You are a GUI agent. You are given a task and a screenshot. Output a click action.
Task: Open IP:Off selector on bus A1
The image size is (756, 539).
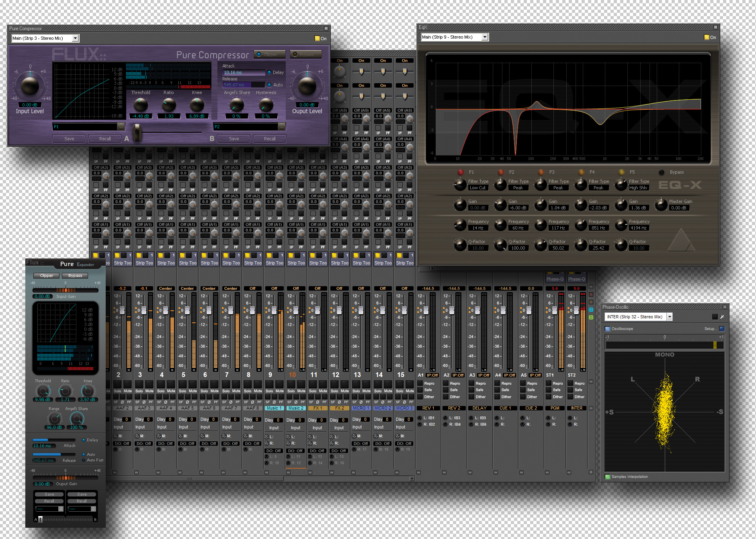[x=432, y=375]
